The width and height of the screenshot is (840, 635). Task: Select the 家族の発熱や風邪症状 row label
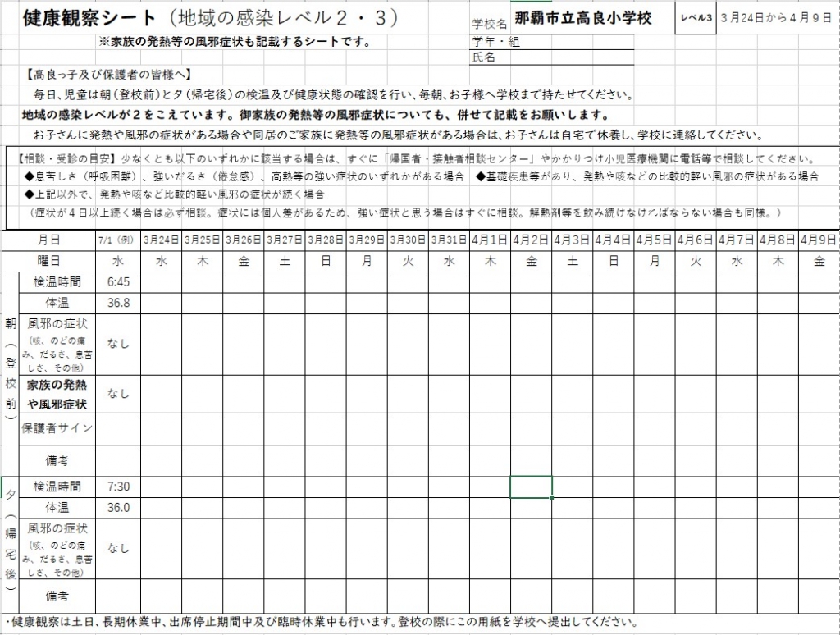pos(57,394)
